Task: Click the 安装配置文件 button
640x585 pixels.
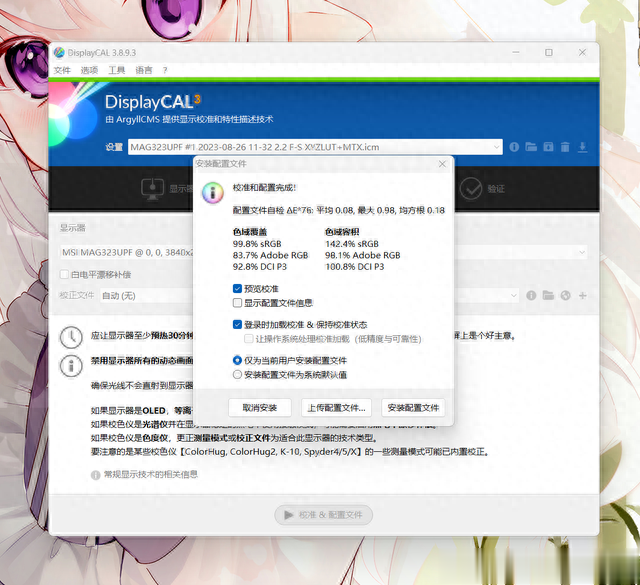Action: (413, 407)
